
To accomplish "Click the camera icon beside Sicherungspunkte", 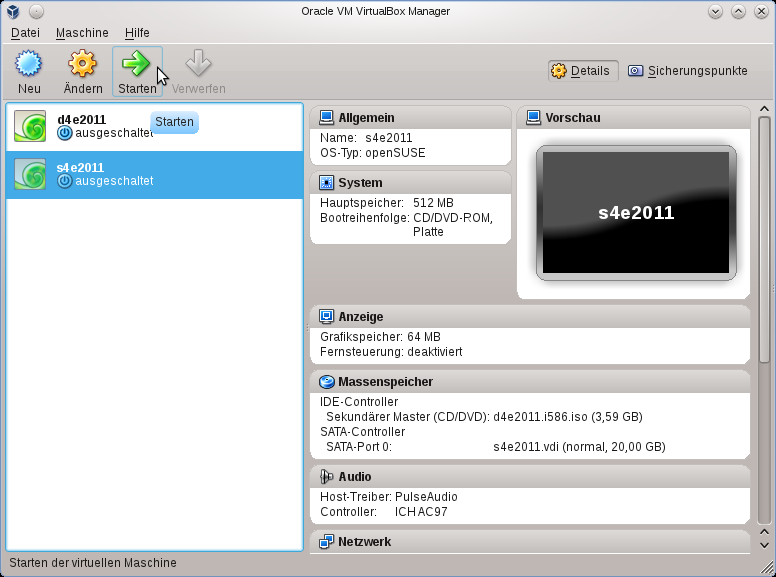I will click(635, 71).
